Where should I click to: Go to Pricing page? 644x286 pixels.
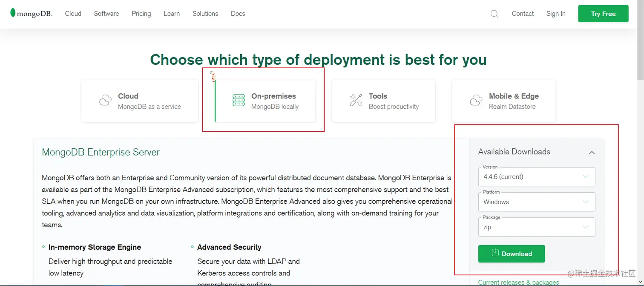[141, 14]
